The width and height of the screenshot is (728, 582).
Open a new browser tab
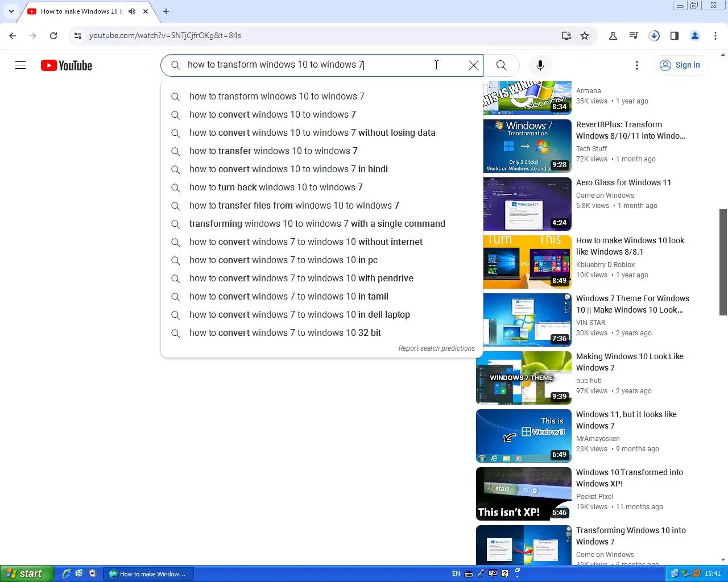point(166,11)
